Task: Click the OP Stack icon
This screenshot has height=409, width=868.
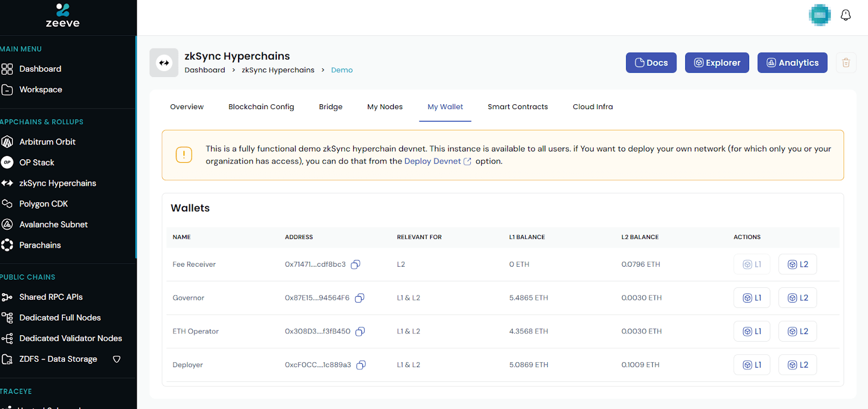Action: tap(7, 162)
